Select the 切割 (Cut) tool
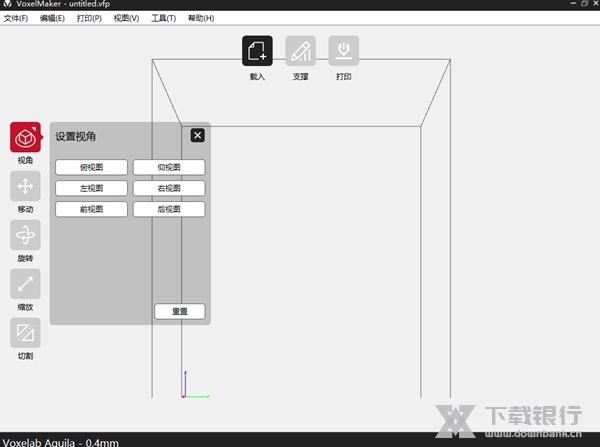Viewport: 600px width, 447px height. coord(26,332)
